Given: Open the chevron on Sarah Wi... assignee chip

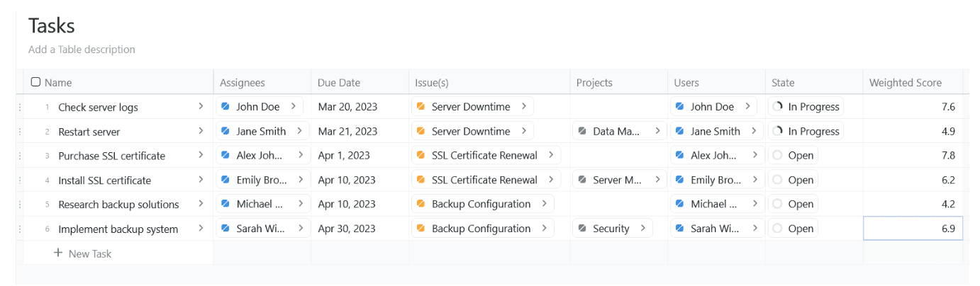Looking at the screenshot, I should click(x=301, y=229).
